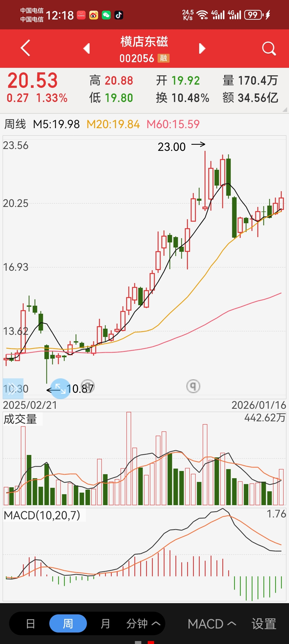The height and width of the screenshot is (644, 289).
Task: Tap the blue fullscreen expand chart icon
Action: pos(60,389)
